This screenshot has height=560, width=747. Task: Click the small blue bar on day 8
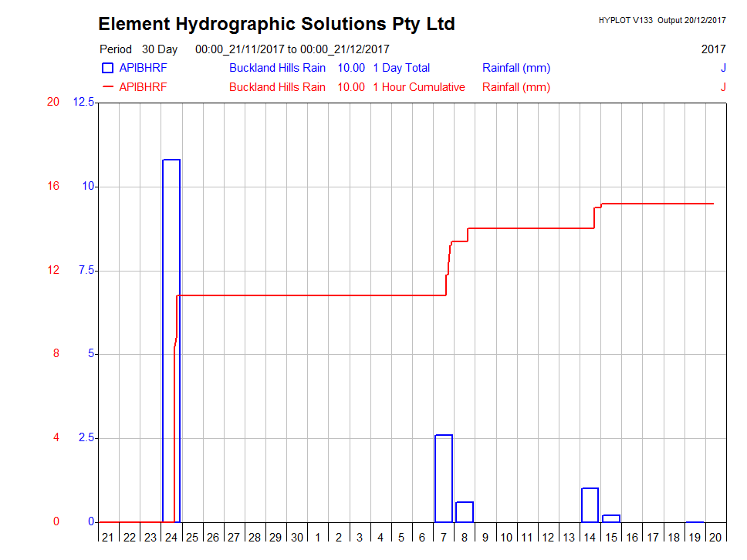[465, 511]
